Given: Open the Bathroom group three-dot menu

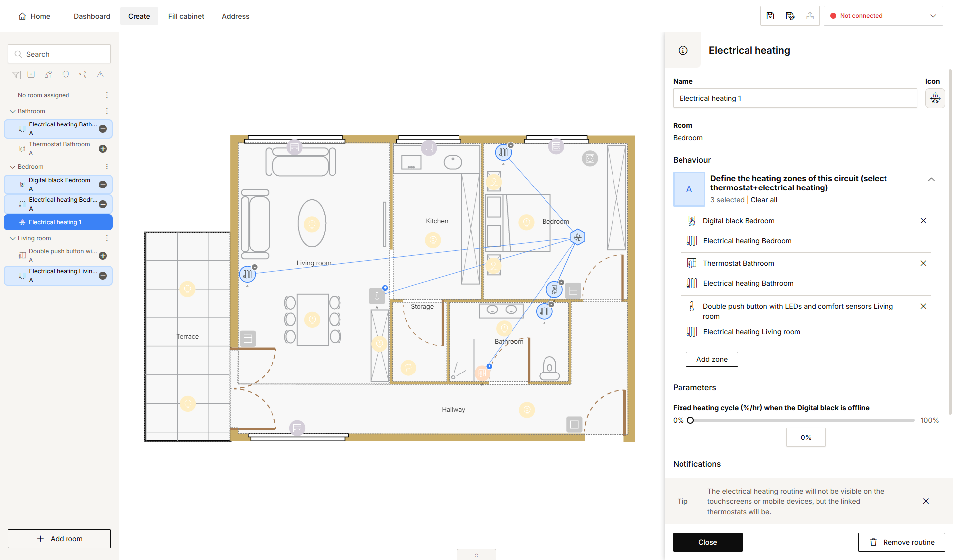Looking at the screenshot, I should (107, 111).
